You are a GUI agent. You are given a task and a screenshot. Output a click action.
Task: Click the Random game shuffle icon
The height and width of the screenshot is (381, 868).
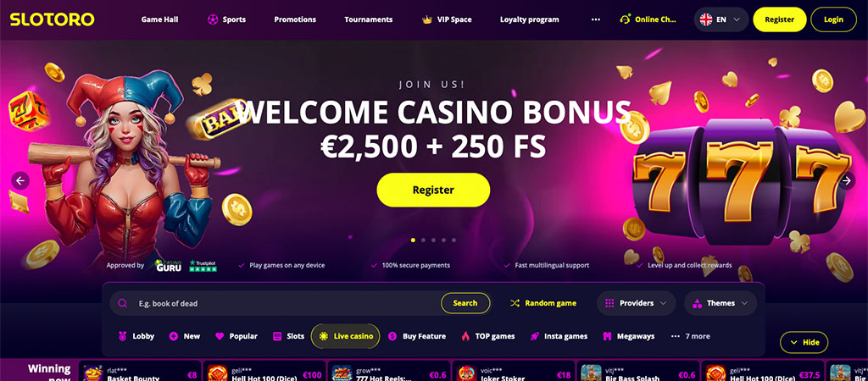[x=515, y=303]
